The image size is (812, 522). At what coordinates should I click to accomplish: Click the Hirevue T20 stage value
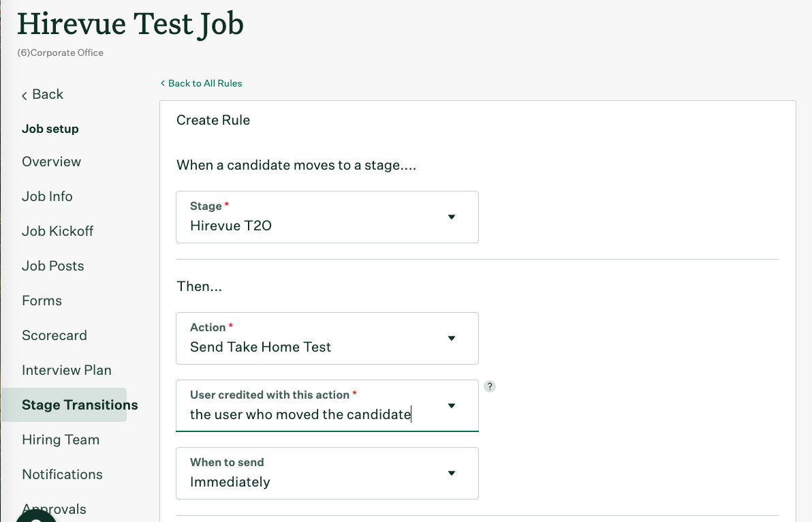[x=231, y=226]
